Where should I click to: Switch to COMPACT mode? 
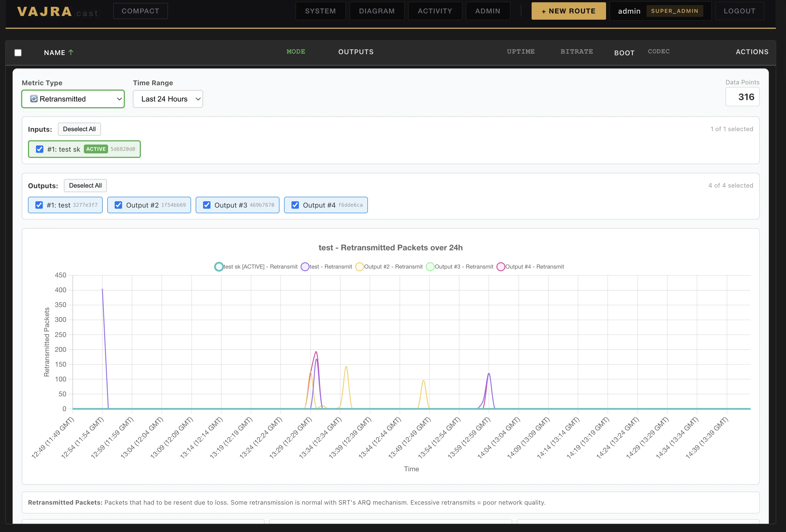coord(140,11)
